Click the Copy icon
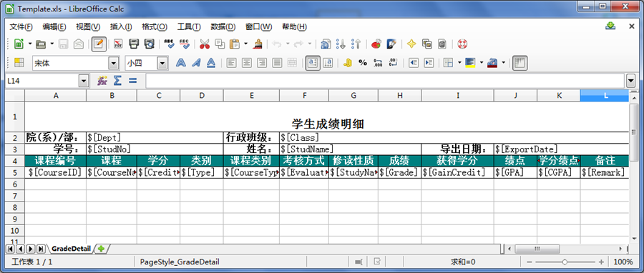 click(x=220, y=44)
